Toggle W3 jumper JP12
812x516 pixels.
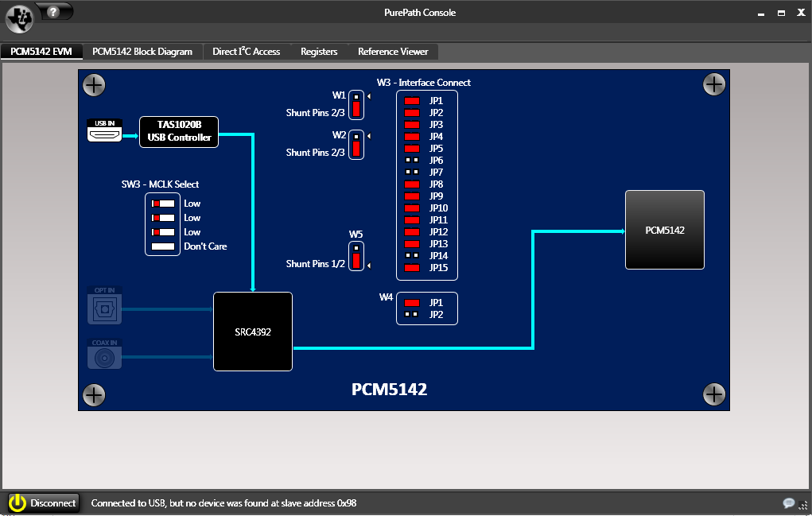tap(412, 232)
